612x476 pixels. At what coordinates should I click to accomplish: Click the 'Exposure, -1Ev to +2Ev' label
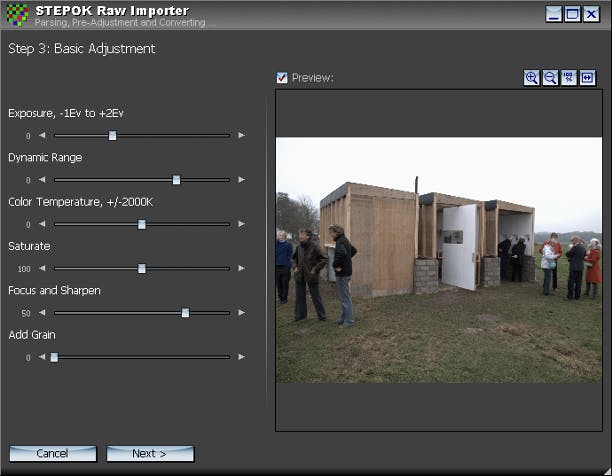click(x=66, y=114)
